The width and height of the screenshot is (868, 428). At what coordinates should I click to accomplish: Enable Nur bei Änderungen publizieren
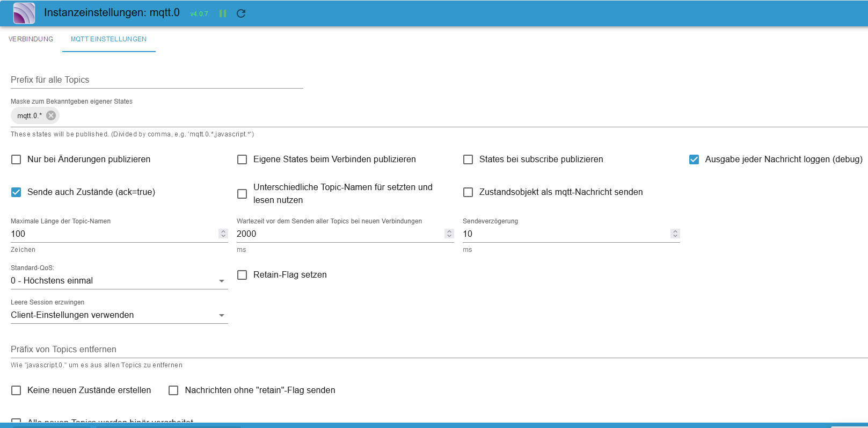tap(17, 159)
